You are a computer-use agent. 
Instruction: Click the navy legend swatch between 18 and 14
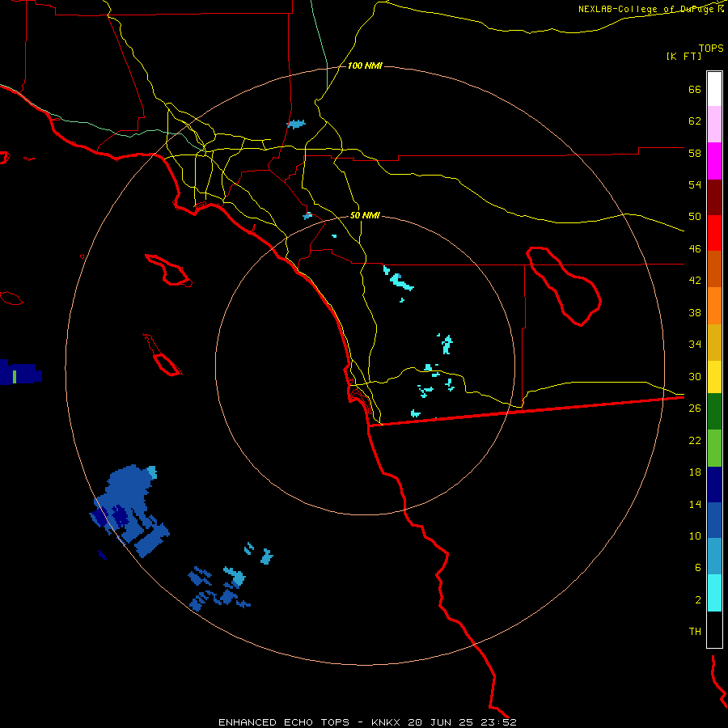[x=714, y=485]
